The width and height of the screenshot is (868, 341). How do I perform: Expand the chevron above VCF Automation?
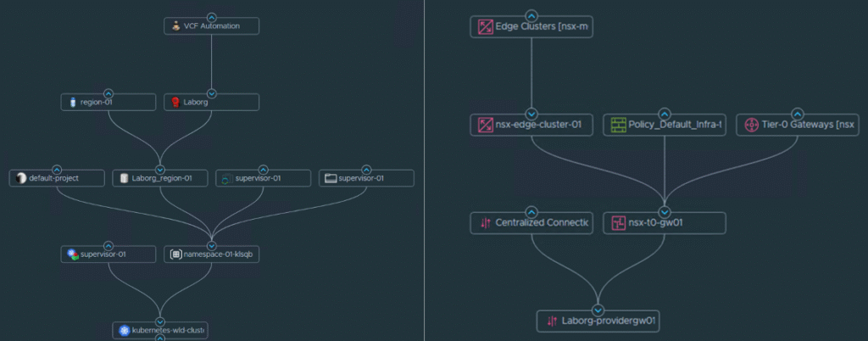212,16
